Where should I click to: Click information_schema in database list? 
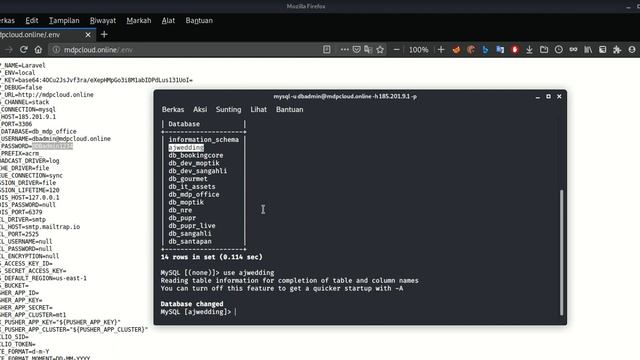tap(204, 140)
